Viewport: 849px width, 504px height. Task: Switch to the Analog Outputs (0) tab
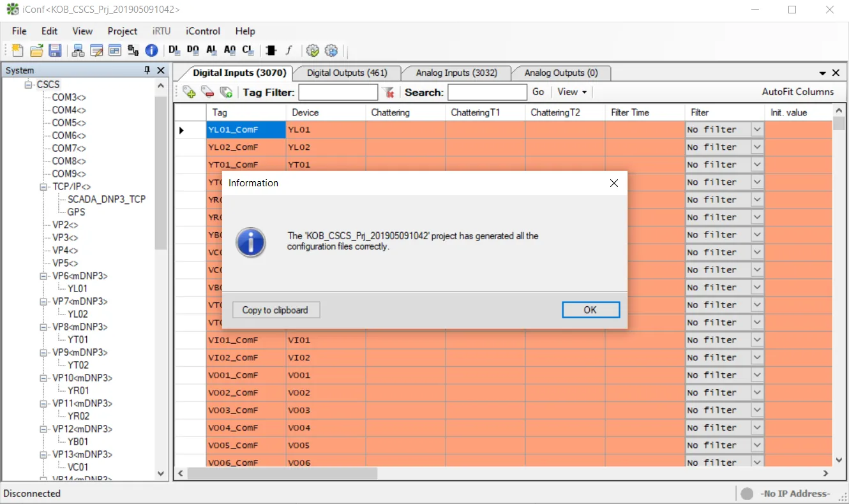561,73
